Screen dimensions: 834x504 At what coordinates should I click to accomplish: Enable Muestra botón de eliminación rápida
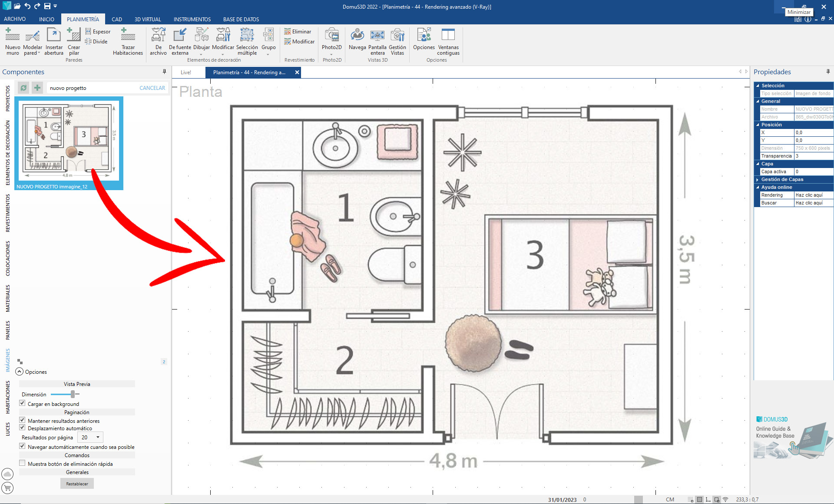pos(22,463)
